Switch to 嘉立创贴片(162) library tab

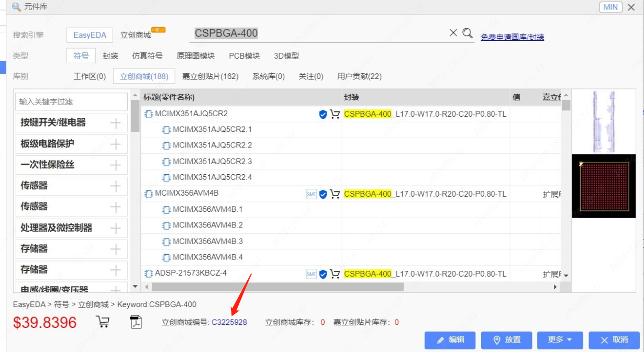coord(210,76)
